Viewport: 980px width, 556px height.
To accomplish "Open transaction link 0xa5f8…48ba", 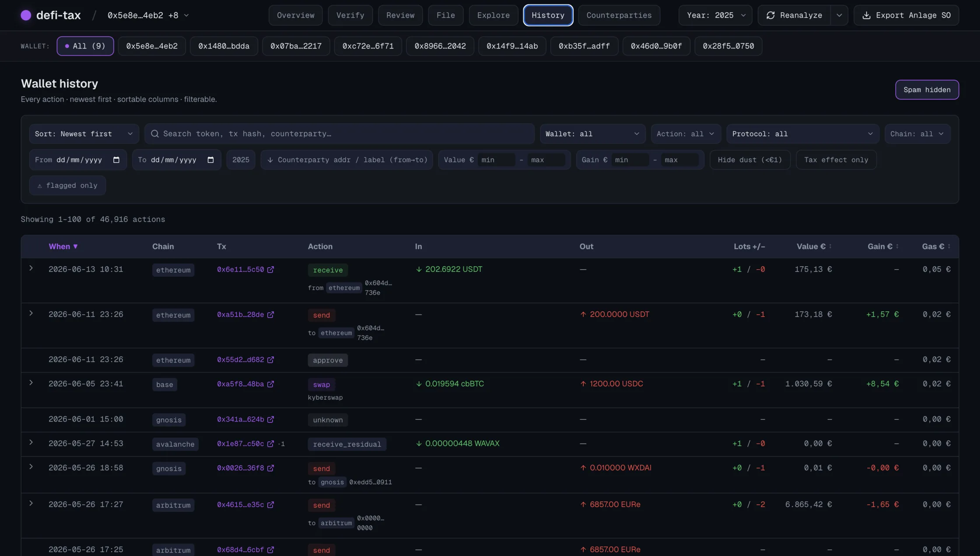I will [x=240, y=384].
